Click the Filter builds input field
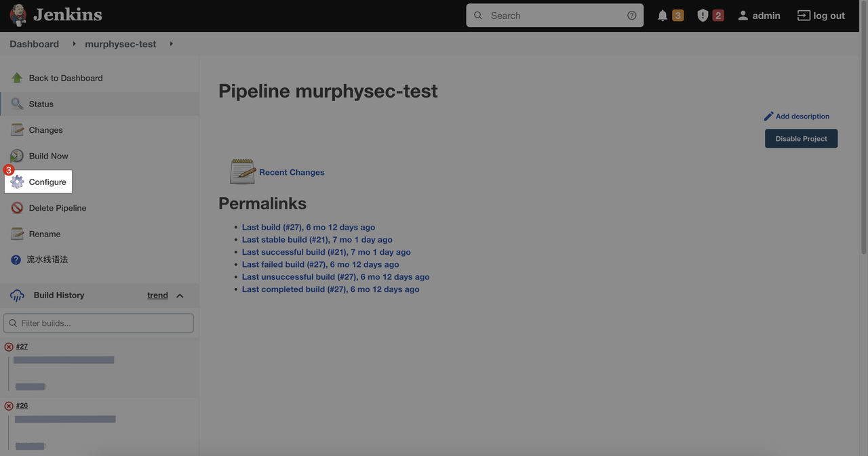Image resolution: width=868 pixels, height=456 pixels. click(102, 323)
